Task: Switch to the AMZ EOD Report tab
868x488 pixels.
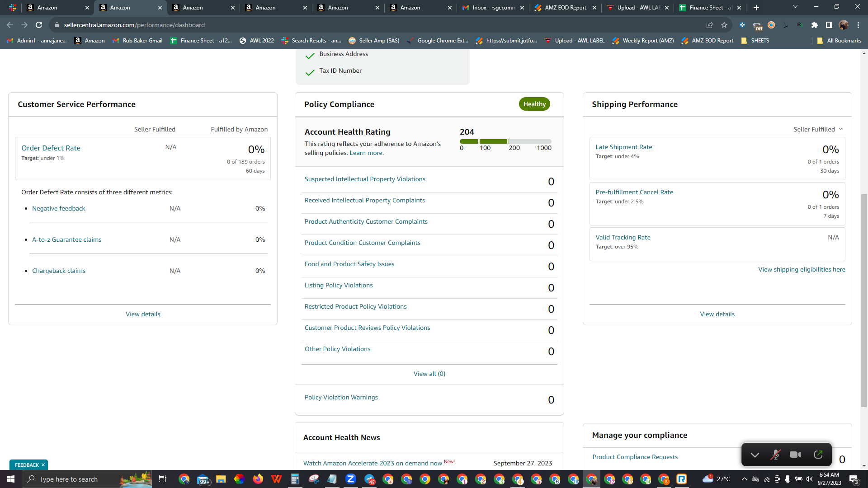Action: [x=565, y=8]
